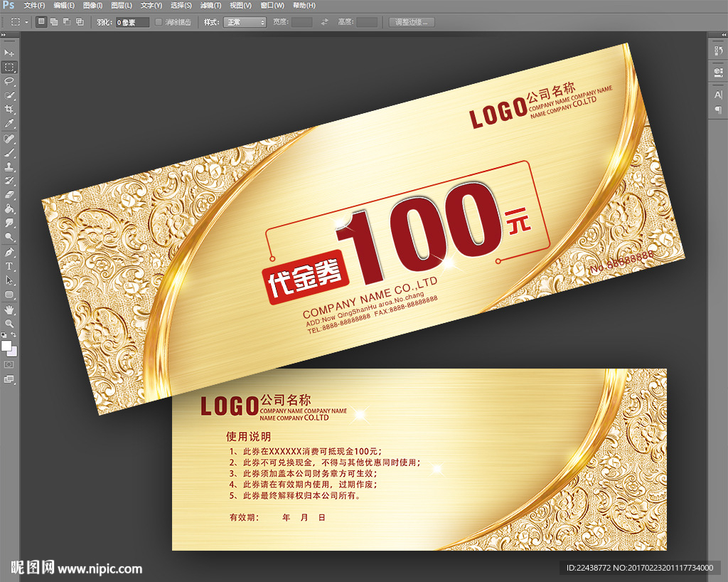
Task: Toggle the 消除锯齿 anti-alias checkbox
Action: (x=159, y=22)
